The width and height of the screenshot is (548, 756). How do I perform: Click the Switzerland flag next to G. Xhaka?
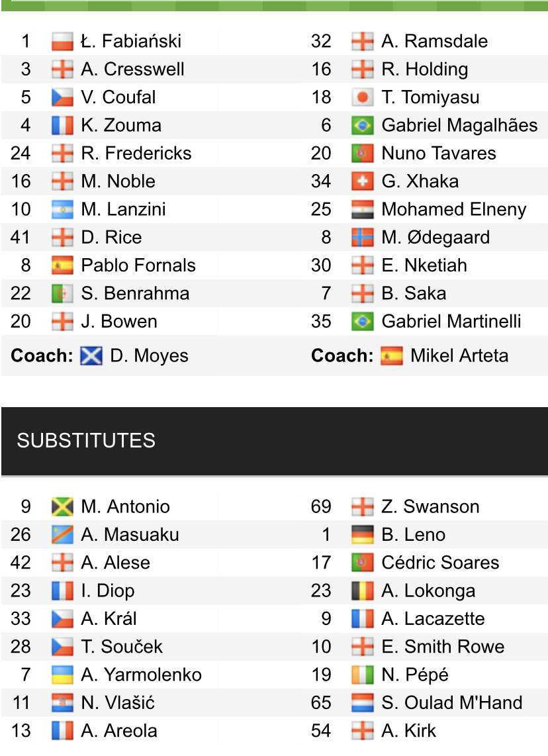click(x=363, y=181)
